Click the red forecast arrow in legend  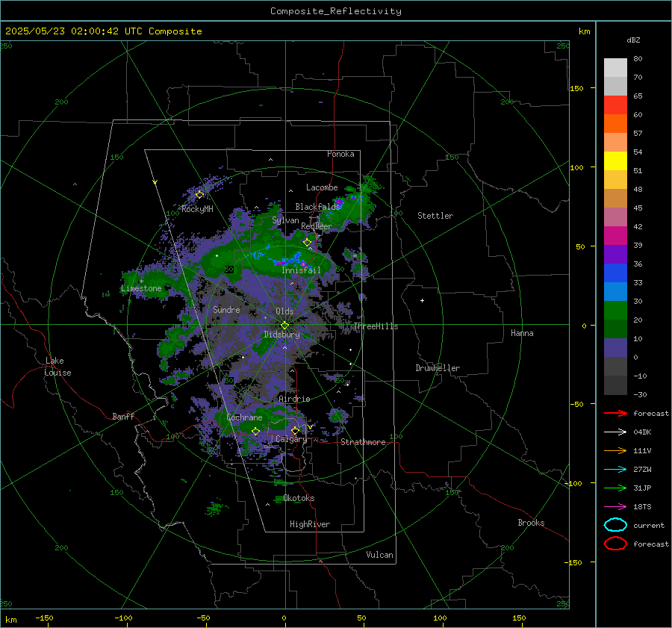pos(615,413)
